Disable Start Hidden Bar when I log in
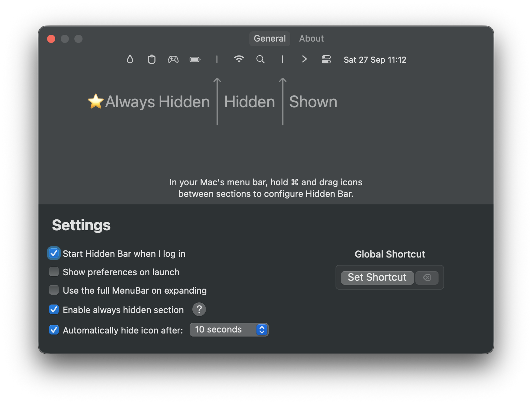This screenshot has width=532, height=404. click(54, 253)
